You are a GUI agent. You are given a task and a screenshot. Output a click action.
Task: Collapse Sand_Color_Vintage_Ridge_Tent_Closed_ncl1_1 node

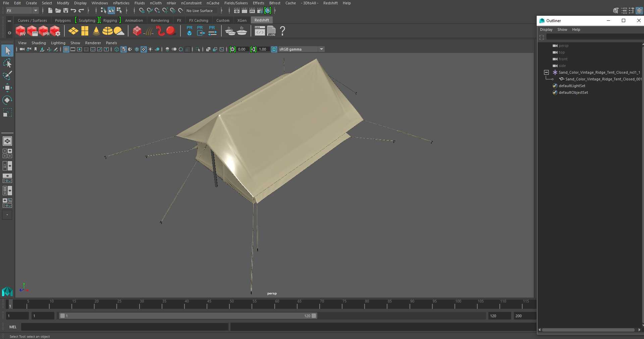click(546, 72)
